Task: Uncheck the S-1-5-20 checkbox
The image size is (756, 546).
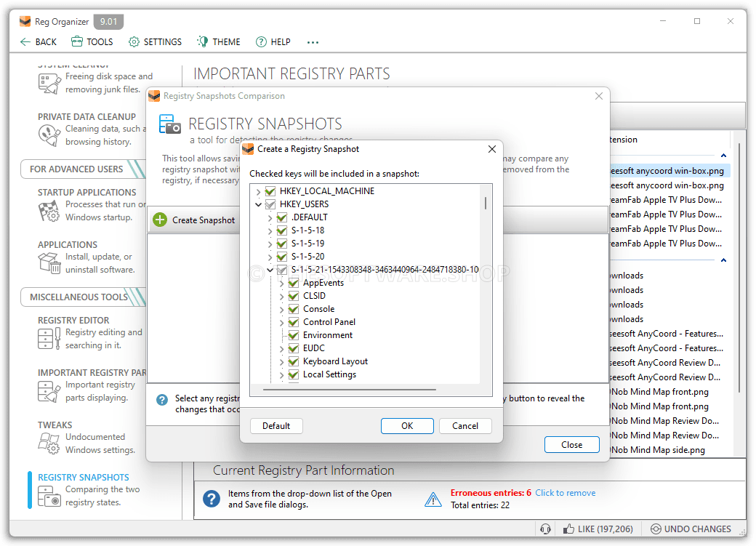Action: [x=281, y=256]
